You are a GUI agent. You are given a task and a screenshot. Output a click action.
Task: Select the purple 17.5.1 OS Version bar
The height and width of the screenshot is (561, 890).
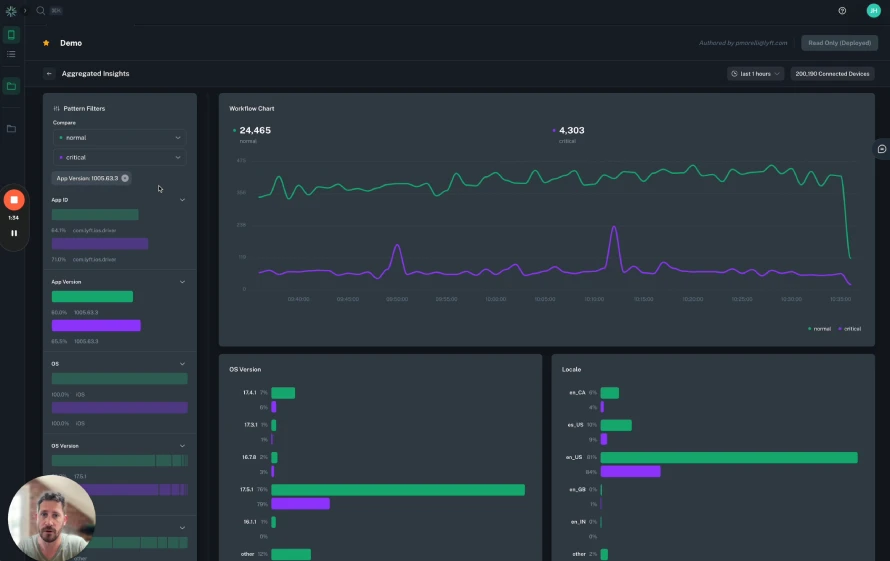[300, 504]
